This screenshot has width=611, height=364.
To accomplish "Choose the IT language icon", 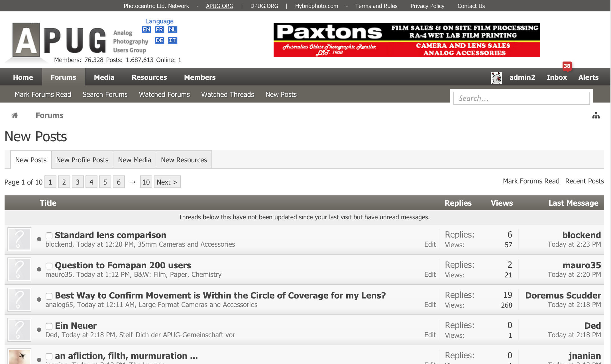I will coord(172,40).
